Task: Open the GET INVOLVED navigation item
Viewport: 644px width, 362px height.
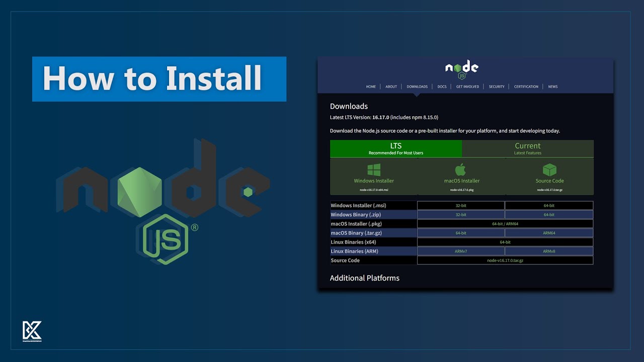Action: (x=467, y=86)
